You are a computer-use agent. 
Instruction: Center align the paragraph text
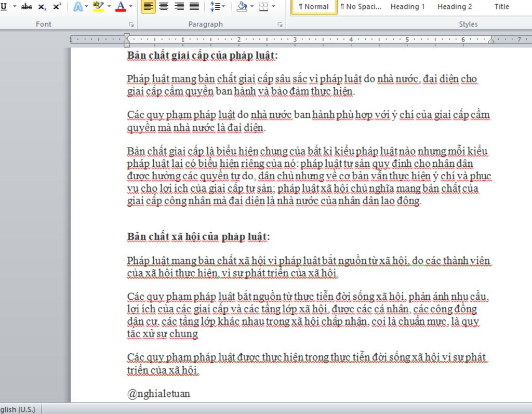pos(164,7)
